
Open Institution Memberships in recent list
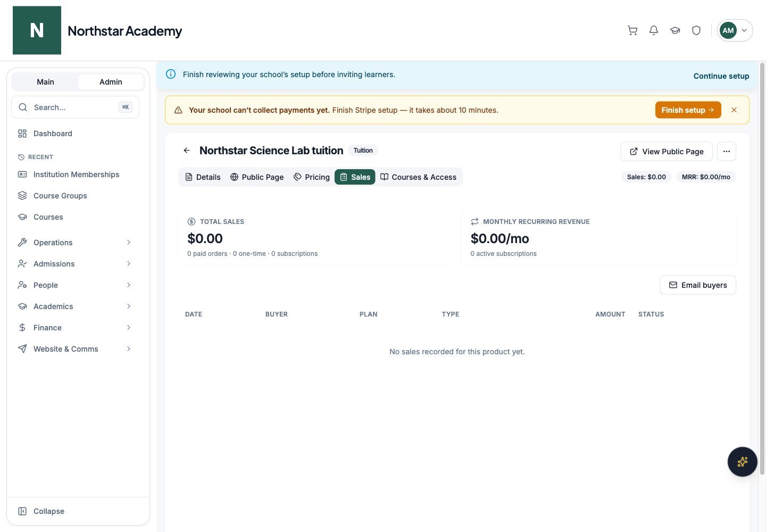[75, 174]
